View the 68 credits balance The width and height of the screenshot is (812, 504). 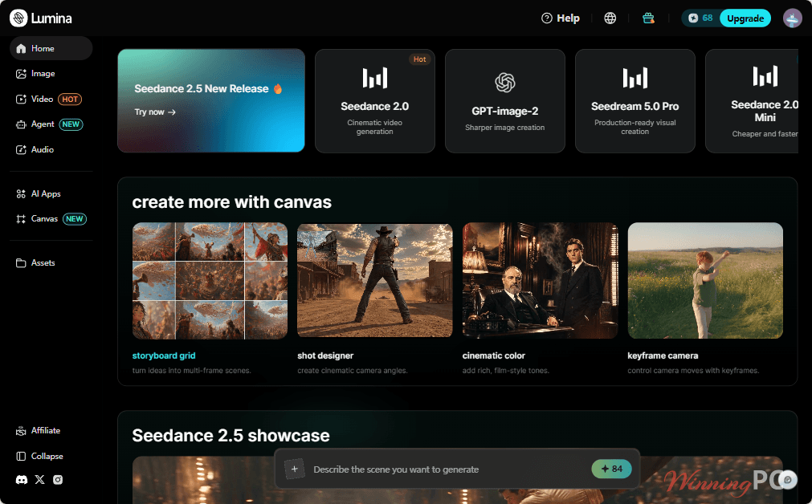(700, 18)
